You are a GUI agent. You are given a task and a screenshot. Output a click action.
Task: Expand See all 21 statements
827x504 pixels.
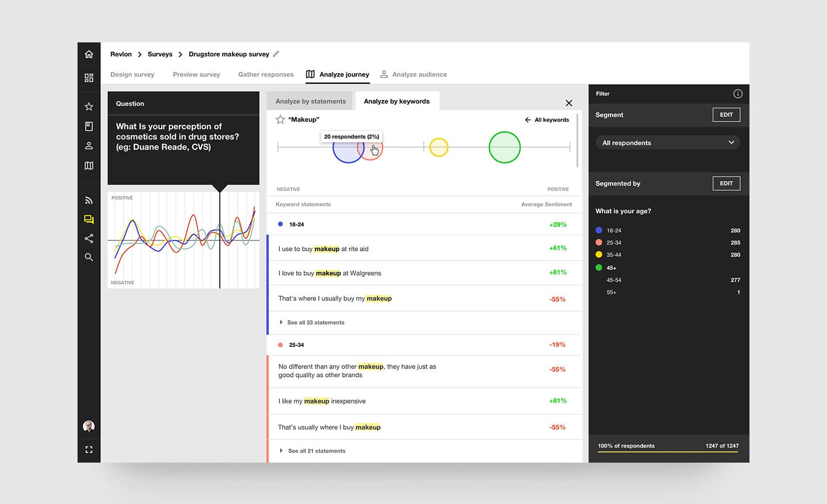click(313, 451)
